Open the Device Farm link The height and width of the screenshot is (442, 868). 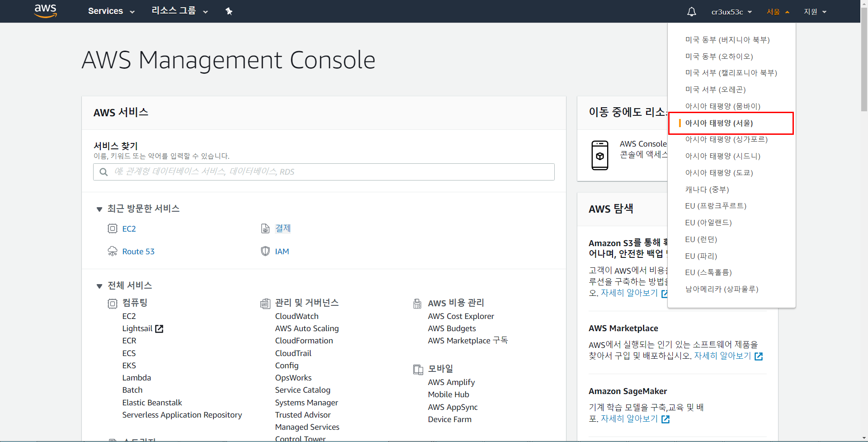point(449,419)
